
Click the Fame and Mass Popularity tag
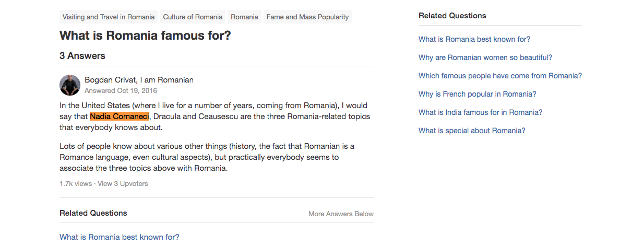coord(307,17)
